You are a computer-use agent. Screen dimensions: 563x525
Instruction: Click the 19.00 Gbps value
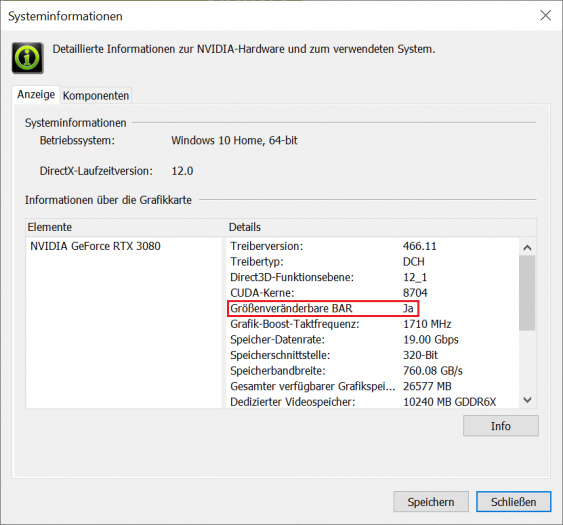(431, 340)
